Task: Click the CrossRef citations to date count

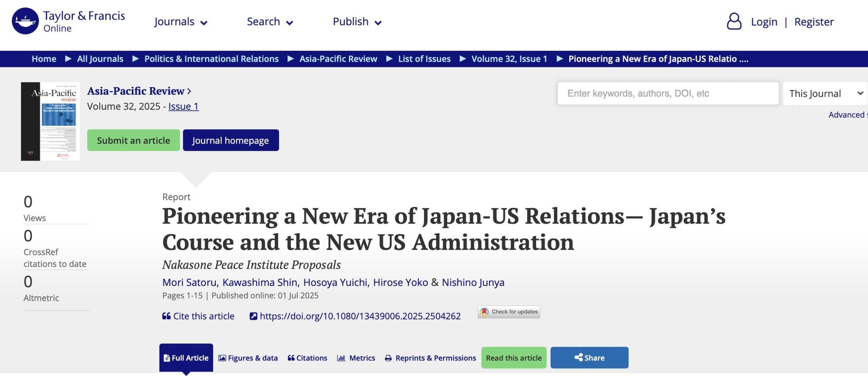Action: pos(28,236)
